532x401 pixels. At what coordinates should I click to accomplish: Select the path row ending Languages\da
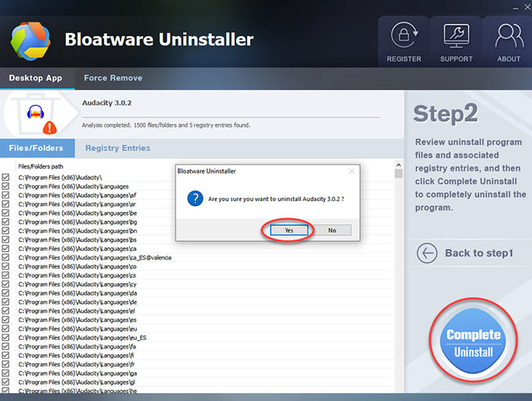[x=77, y=293]
